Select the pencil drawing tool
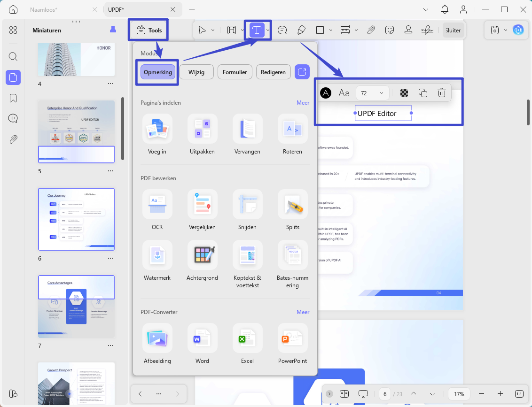 (x=301, y=30)
